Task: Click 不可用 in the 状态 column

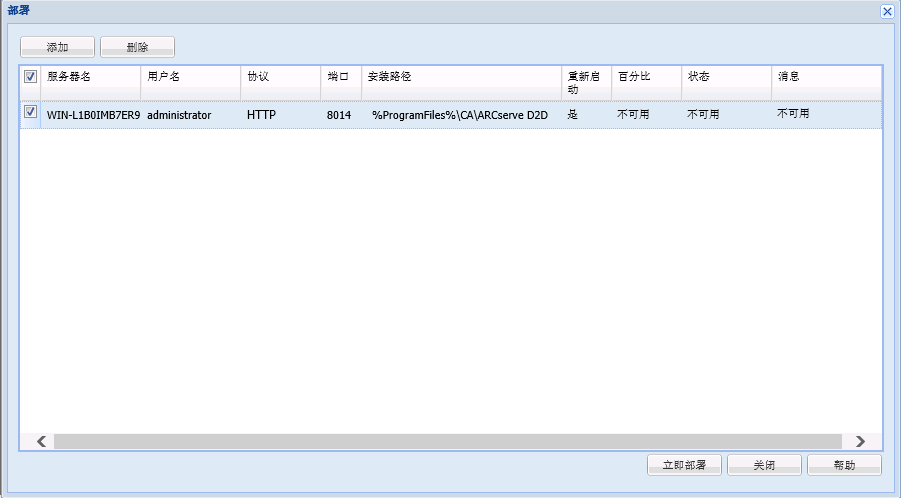Action: pyautogui.click(x=703, y=114)
